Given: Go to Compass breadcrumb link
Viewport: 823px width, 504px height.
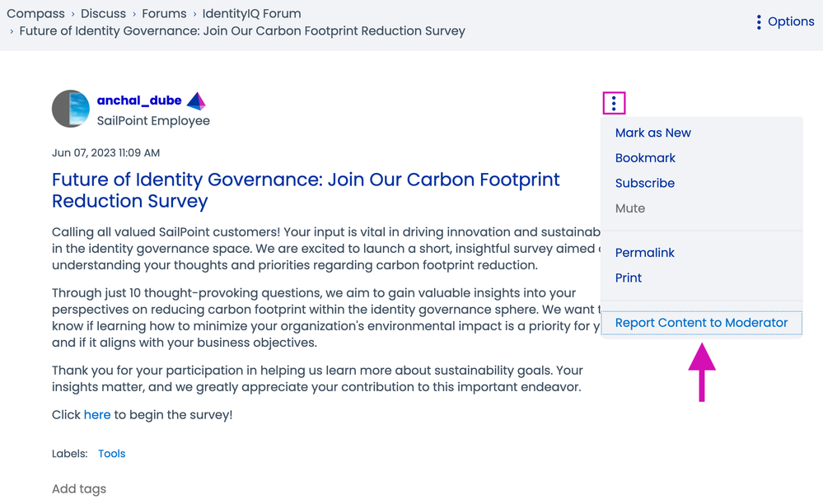Looking at the screenshot, I should pyautogui.click(x=35, y=13).
